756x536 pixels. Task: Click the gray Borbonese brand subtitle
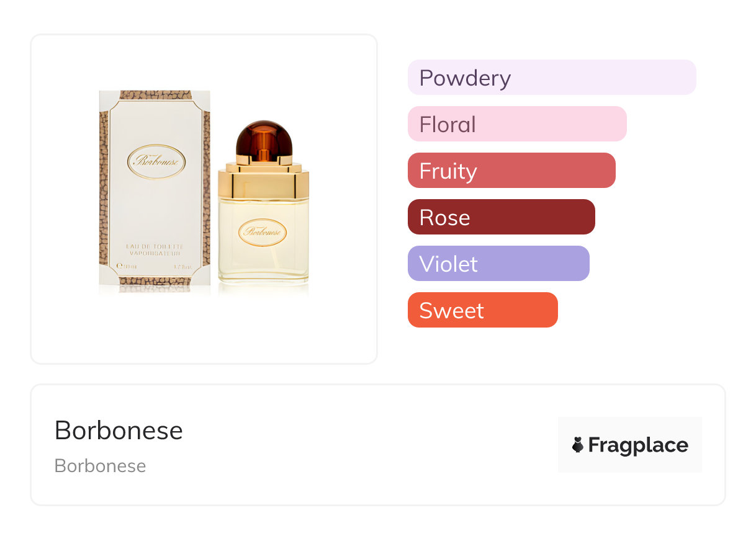(100, 466)
